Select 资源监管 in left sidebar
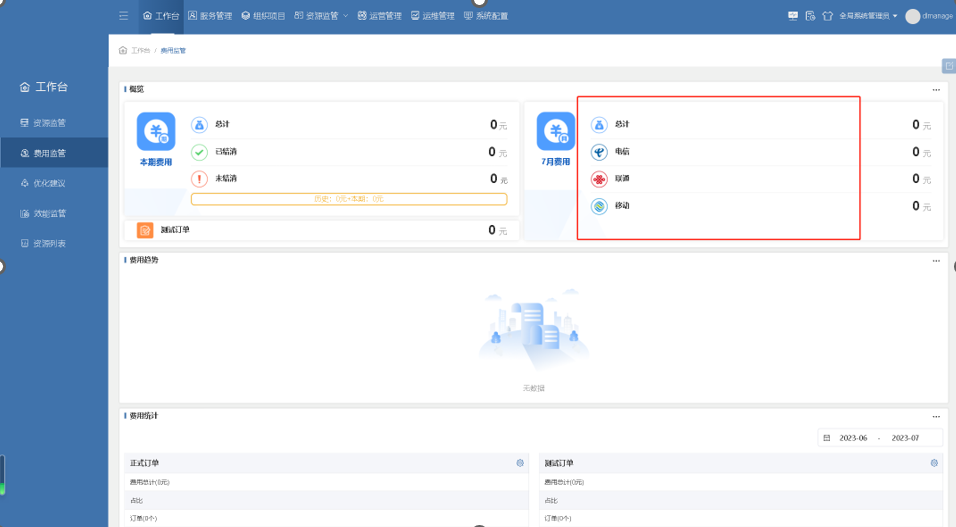956x527 pixels. point(54,123)
